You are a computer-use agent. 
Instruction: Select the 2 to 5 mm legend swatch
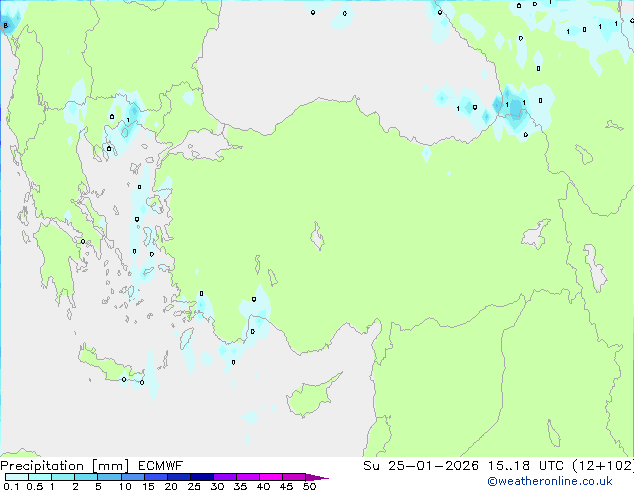[87, 478]
